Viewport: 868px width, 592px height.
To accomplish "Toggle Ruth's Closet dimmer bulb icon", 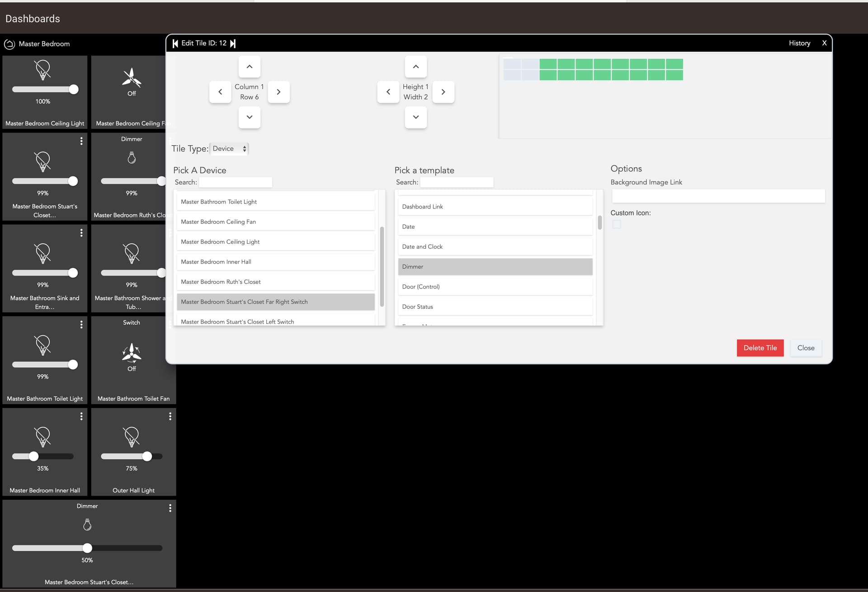I will tap(132, 158).
